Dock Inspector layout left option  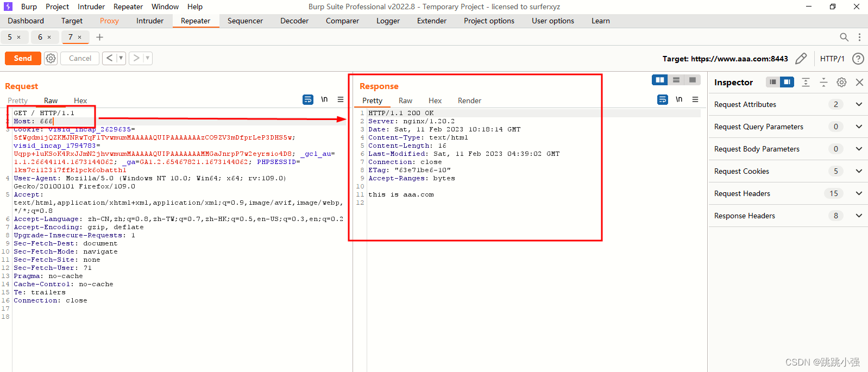tap(773, 82)
